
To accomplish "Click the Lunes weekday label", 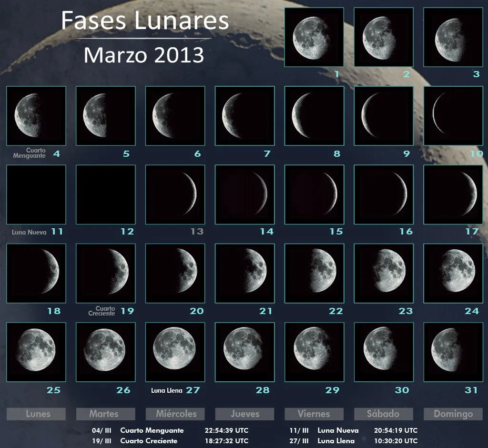I will point(36,414).
